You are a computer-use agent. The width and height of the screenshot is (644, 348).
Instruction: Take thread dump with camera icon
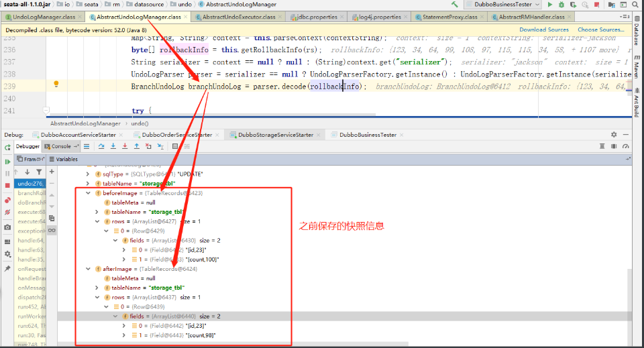[x=7, y=227]
